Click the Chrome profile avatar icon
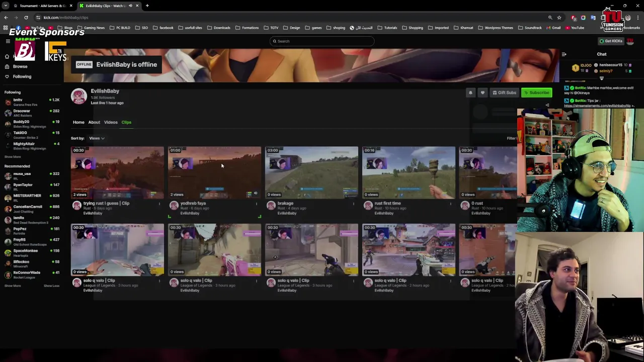This screenshot has width=644, height=362. coord(628,18)
